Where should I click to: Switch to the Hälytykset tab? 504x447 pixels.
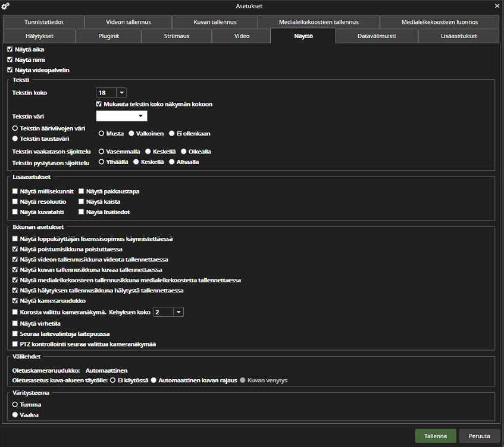point(39,36)
